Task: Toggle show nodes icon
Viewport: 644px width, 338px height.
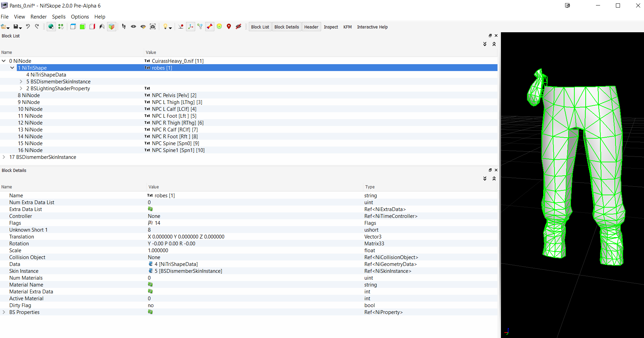Action: point(200,27)
